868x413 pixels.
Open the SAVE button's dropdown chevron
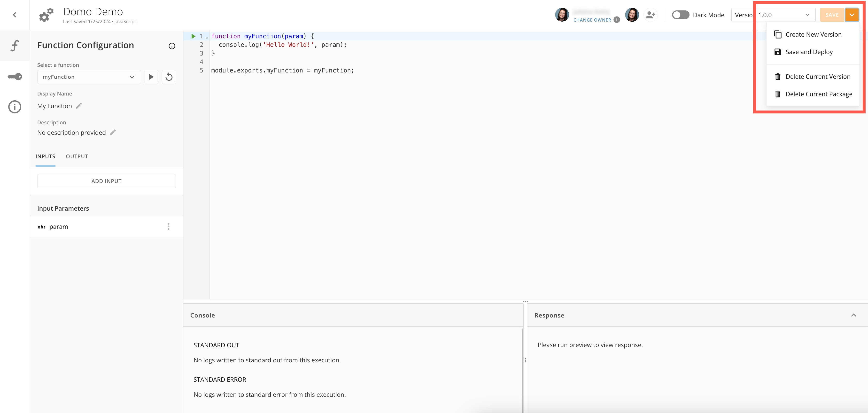(x=852, y=15)
